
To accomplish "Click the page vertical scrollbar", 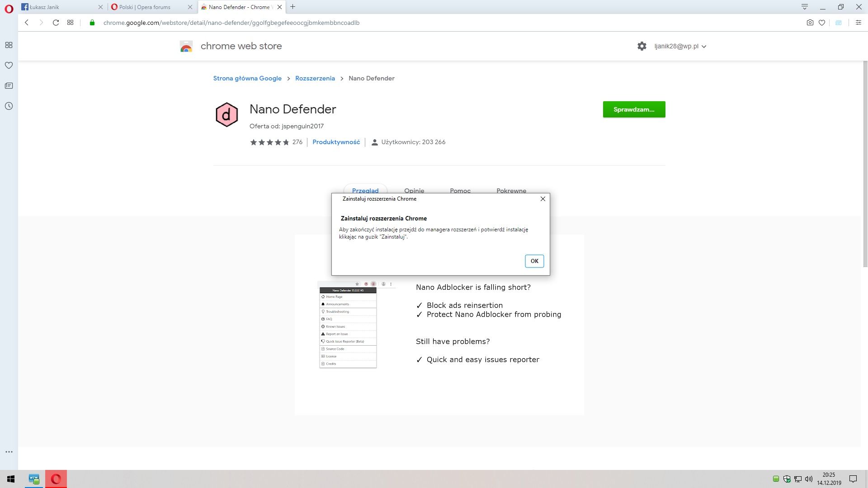I will click(865, 165).
